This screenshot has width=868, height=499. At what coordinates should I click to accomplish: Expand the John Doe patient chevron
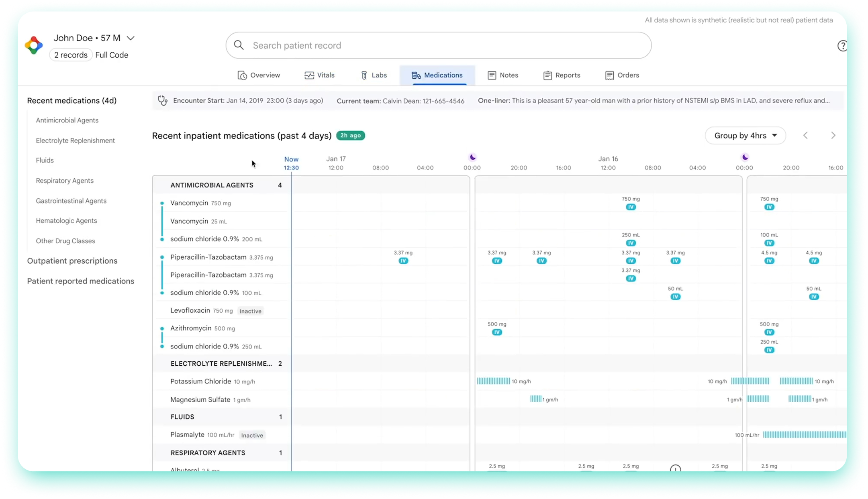(x=131, y=38)
